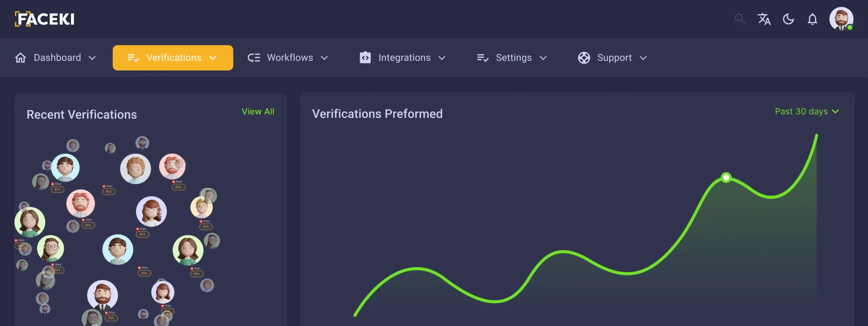Click the white data point on chart
Viewport: 868px width, 326px height.
[726, 178]
